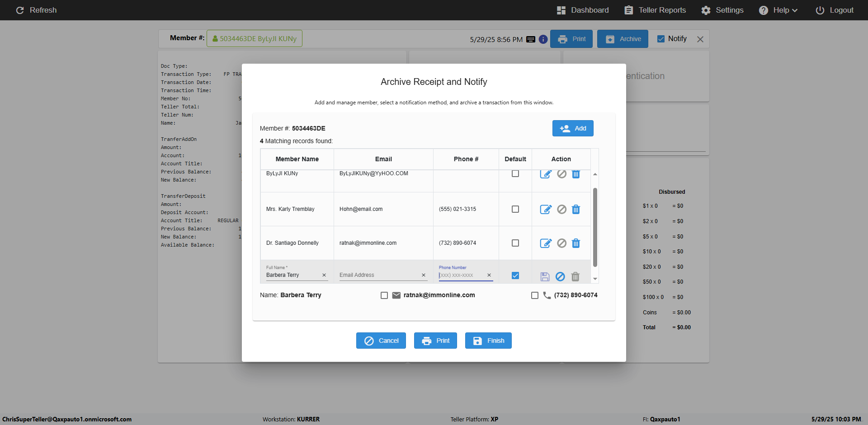Clear the Full Name field
Viewport: 868px width, 425px height.
point(324,275)
